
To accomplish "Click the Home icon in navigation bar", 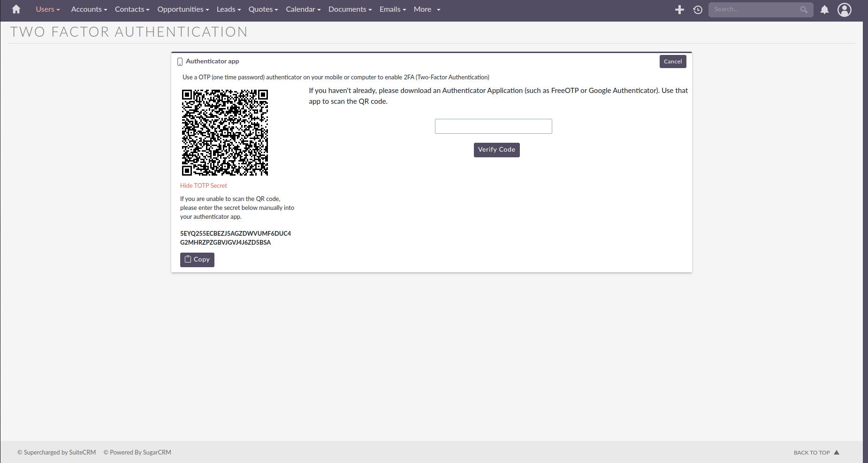I will click(15, 9).
